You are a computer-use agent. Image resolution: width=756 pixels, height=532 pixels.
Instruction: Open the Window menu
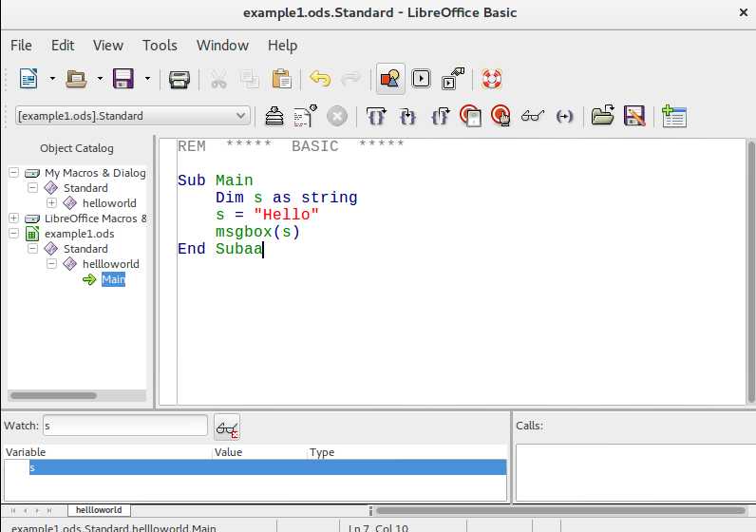(x=222, y=46)
